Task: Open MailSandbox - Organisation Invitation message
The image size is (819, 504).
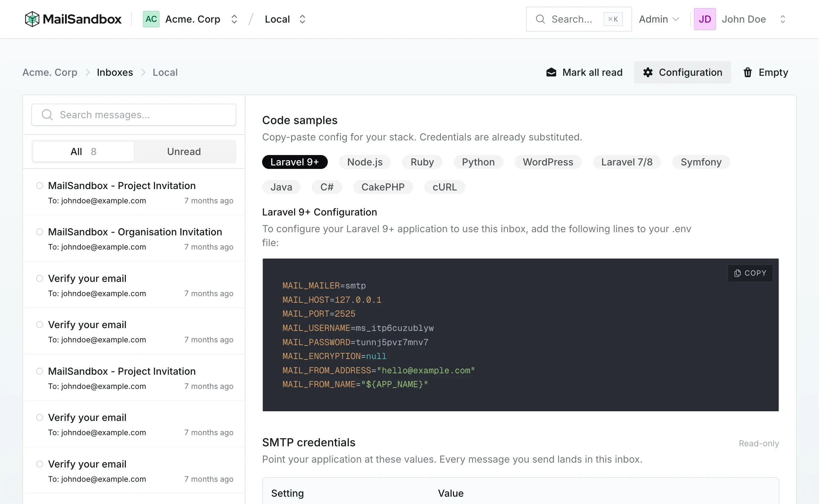Action: tap(134, 238)
